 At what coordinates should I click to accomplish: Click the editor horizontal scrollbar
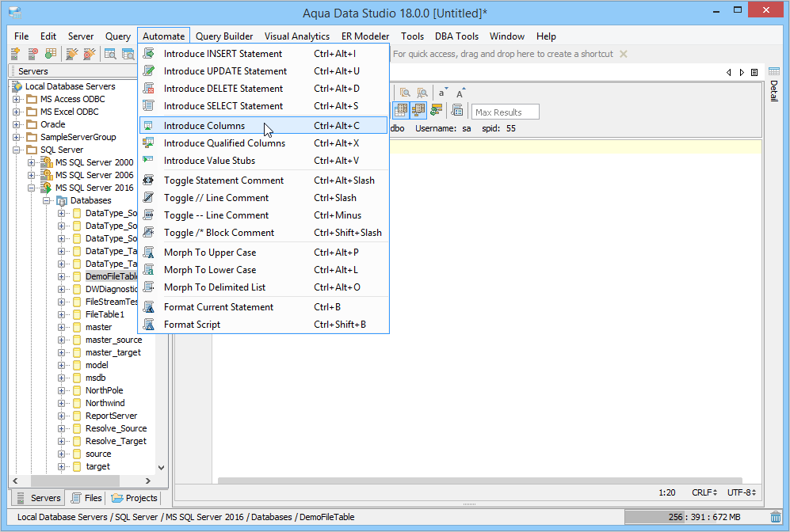[x=479, y=481]
